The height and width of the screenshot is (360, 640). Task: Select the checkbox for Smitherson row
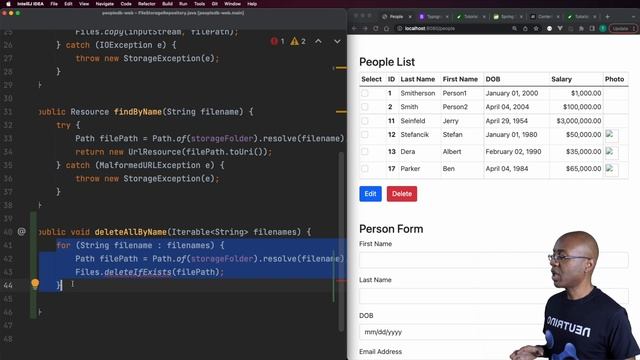[x=364, y=93]
